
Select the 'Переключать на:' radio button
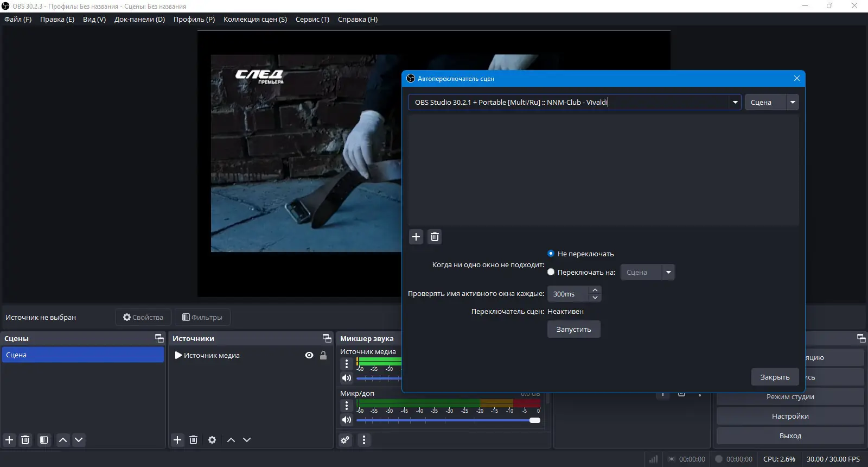pos(551,272)
